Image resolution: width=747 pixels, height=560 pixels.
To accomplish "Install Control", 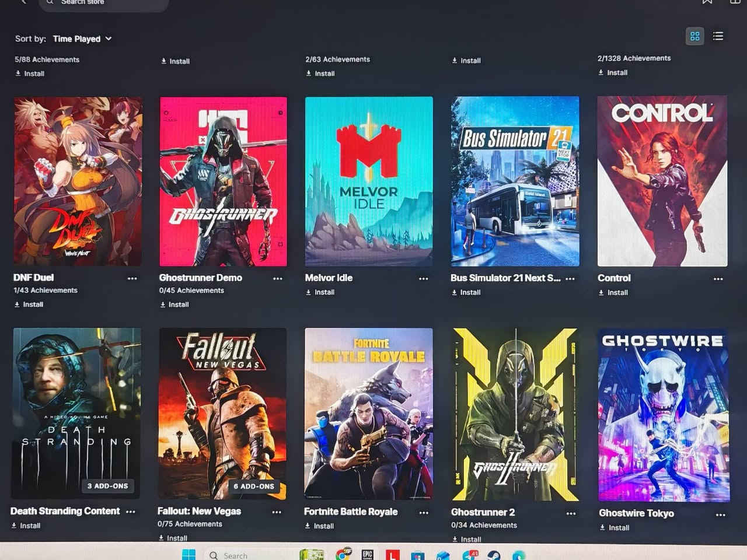I will click(613, 293).
